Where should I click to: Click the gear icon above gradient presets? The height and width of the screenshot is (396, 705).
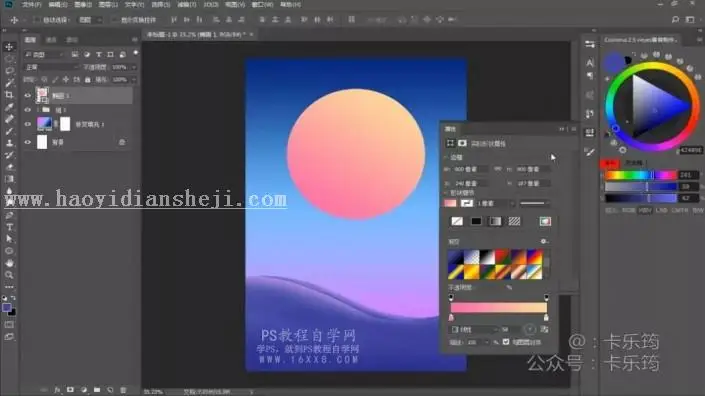pos(544,241)
